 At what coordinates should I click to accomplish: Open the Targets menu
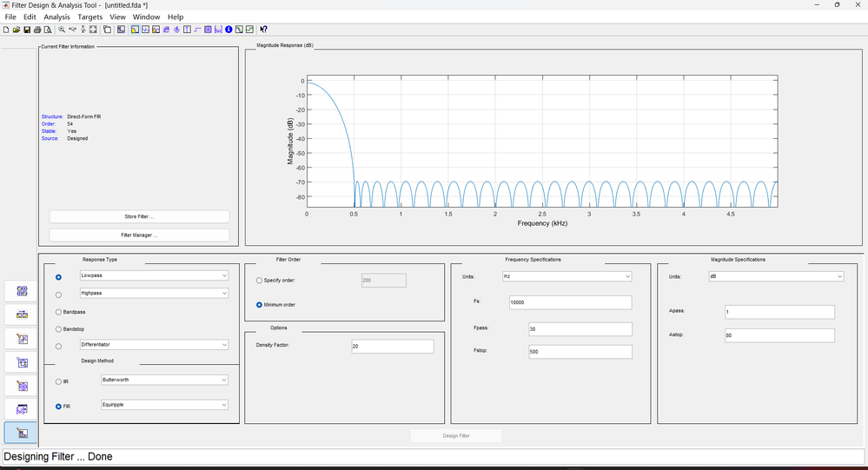tap(89, 17)
